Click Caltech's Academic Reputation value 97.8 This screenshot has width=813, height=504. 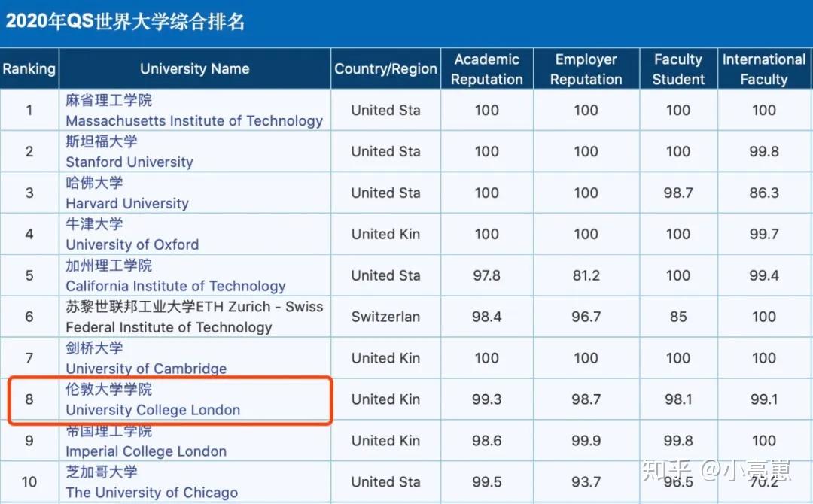[487, 275]
